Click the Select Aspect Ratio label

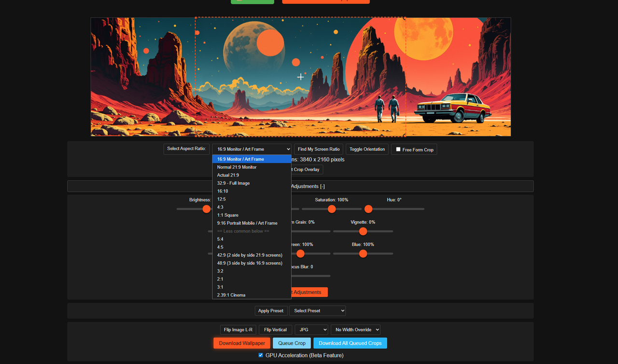(187, 149)
